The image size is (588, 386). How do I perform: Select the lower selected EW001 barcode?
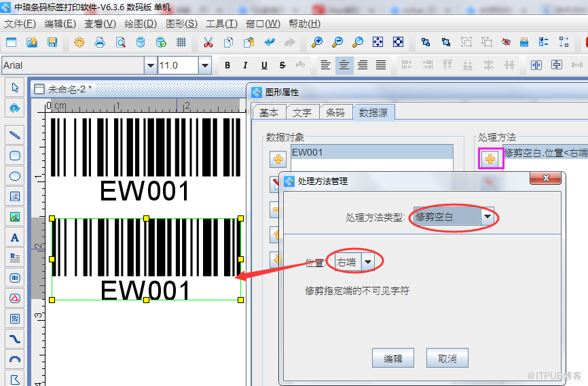pos(146,259)
